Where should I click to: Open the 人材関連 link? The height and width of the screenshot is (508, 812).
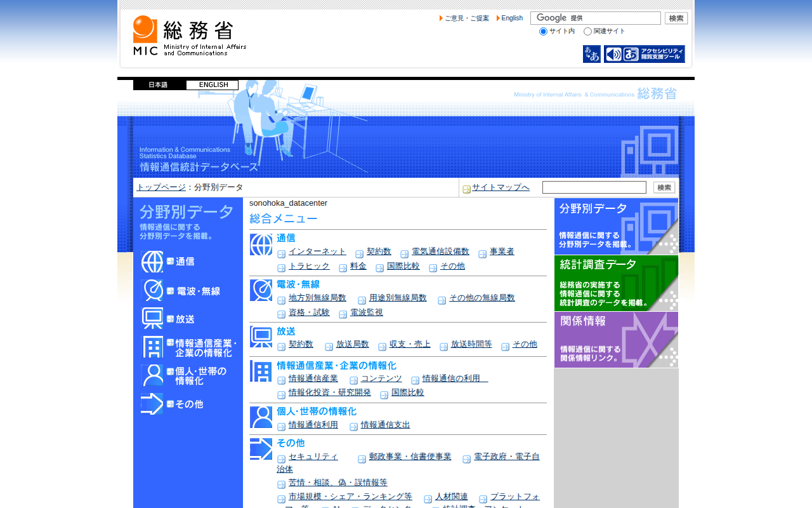tap(452, 497)
